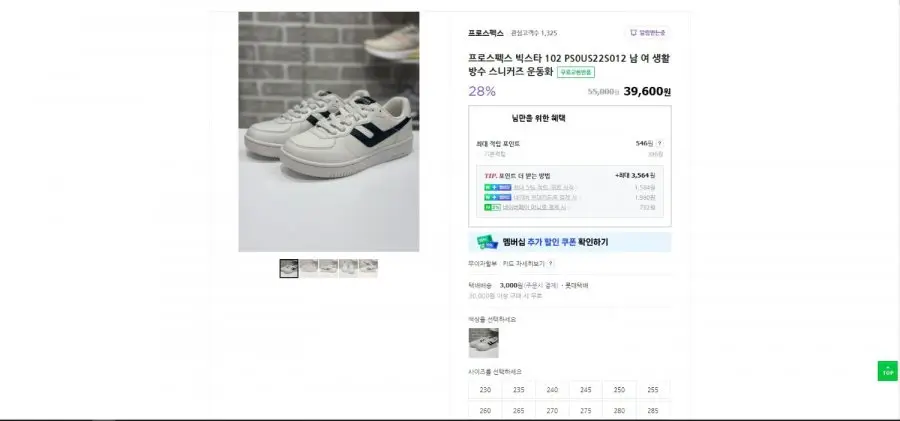900x421 pixels.
Task: Select shoe size 255
Action: 653,390
